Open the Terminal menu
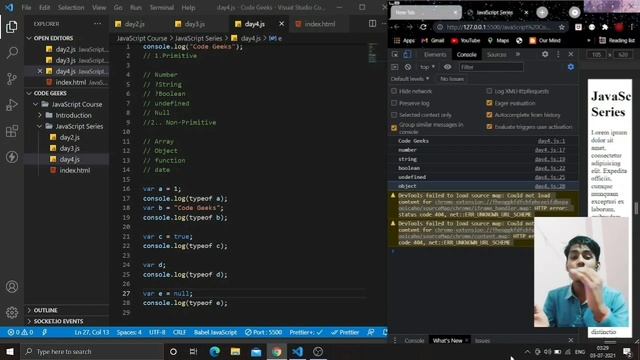 pyautogui.click(x=162, y=7)
